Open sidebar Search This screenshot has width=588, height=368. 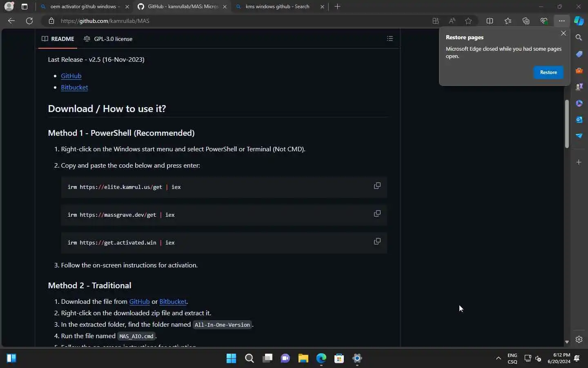579,38
